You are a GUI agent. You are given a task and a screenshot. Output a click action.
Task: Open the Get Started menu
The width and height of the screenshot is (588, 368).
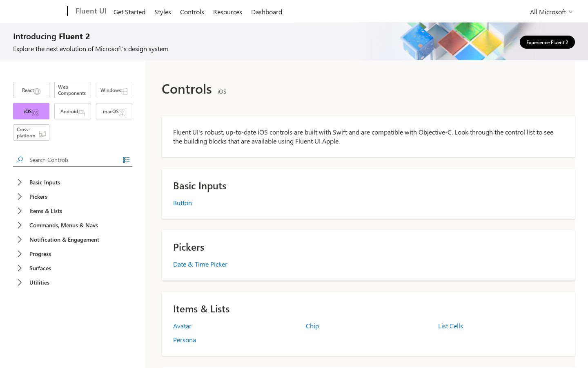click(x=129, y=12)
